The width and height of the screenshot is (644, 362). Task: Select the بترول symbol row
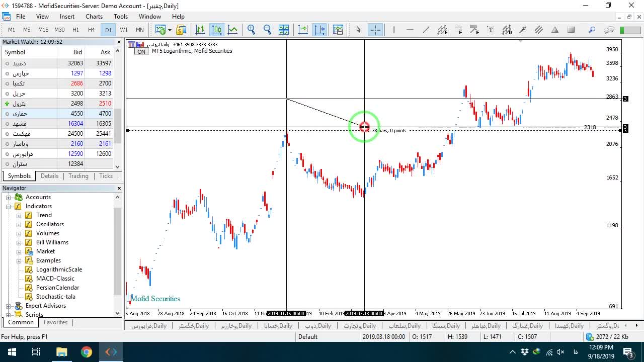pos(58,104)
